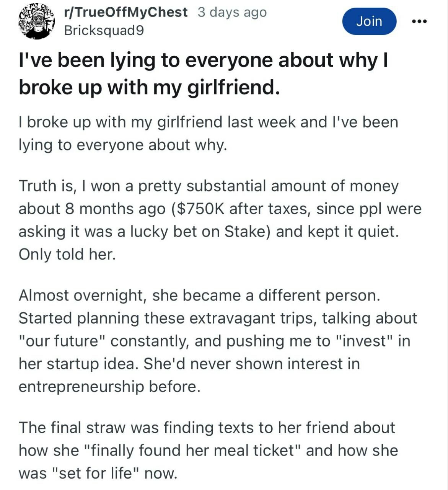Click the paragraph starting "I broke up with"
Image resolution: width=448 pixels, height=490 pixels.
tap(209, 134)
